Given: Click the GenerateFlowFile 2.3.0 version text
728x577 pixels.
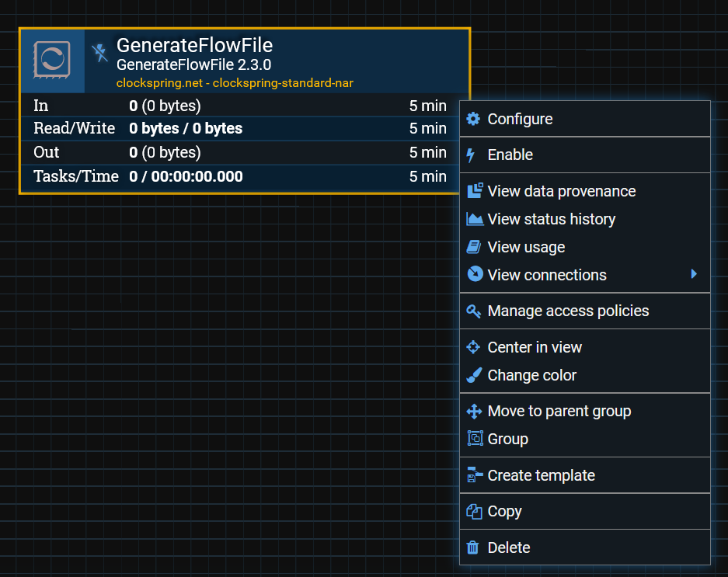Looking at the screenshot, I should click(x=193, y=65).
